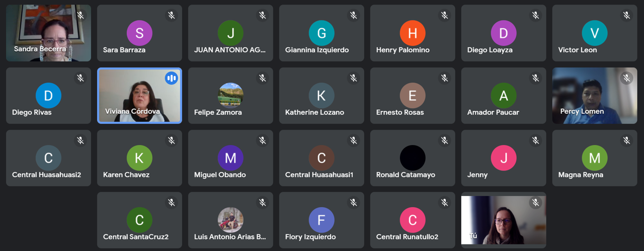Click the muted mic icon on Magna Reyna's tile
Viewport: 644px width, 251px height.
click(627, 141)
